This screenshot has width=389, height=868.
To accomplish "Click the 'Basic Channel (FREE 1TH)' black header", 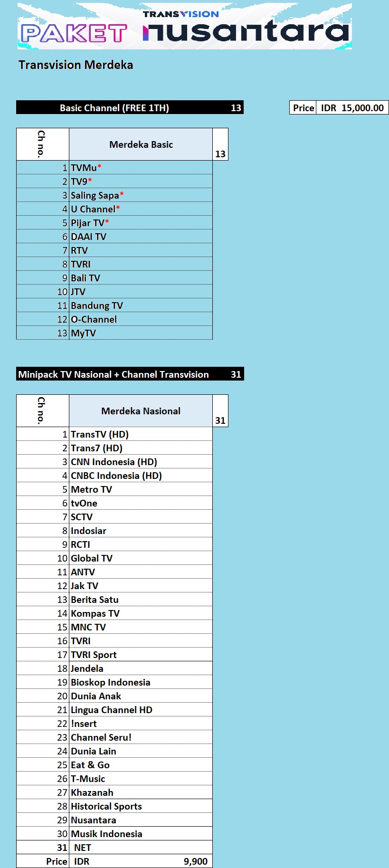I will 130,107.
